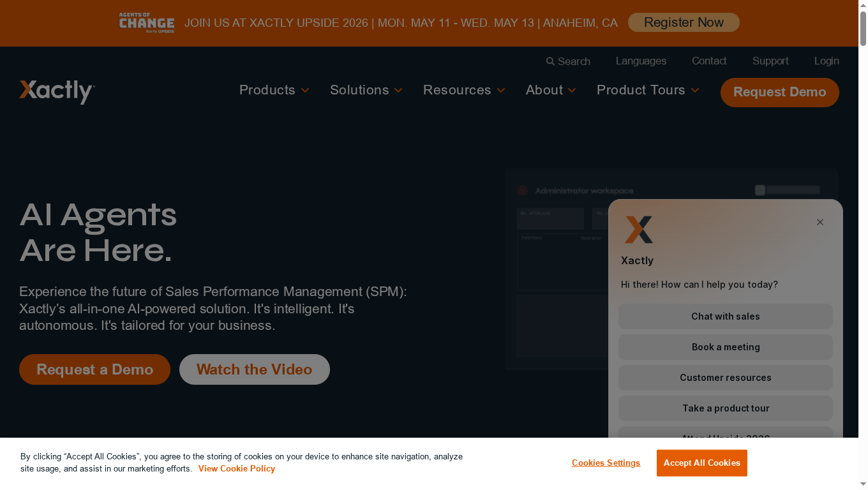
Task: Click the Agents of Change banner logo
Action: [x=147, y=23]
